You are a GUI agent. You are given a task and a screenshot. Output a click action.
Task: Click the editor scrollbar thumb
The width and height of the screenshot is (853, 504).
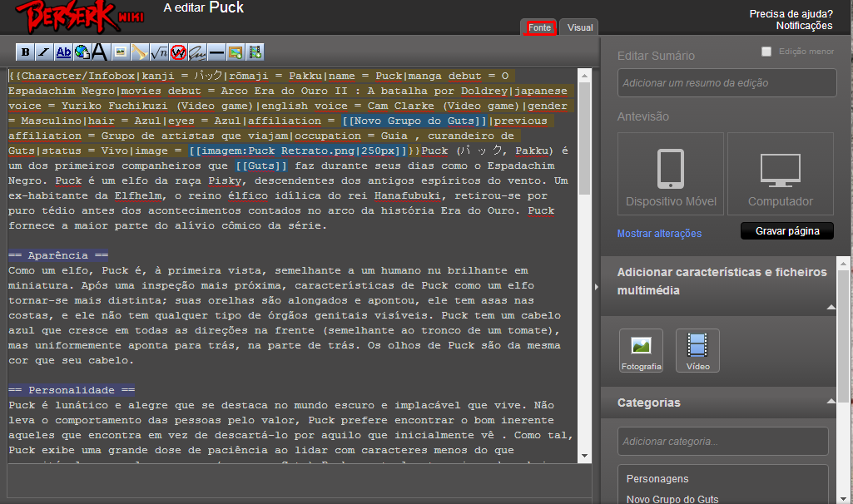click(585, 138)
